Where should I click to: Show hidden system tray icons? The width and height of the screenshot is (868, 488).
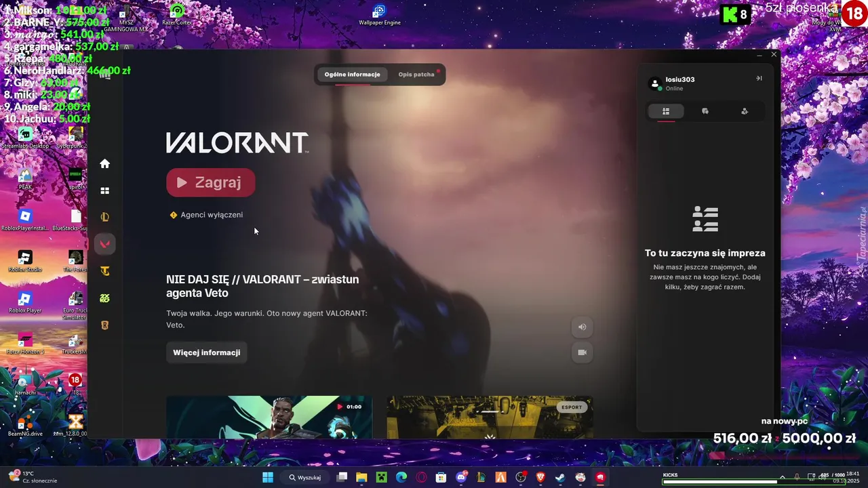click(x=782, y=477)
